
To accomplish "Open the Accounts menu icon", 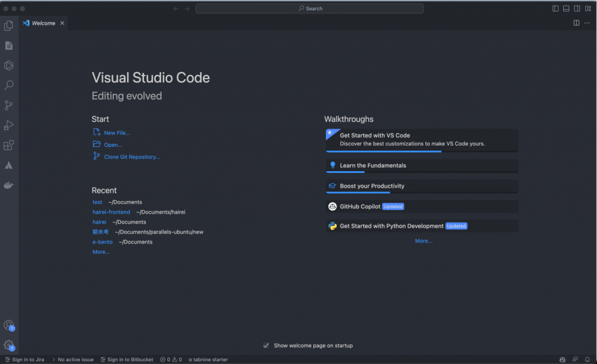I will coord(8,325).
